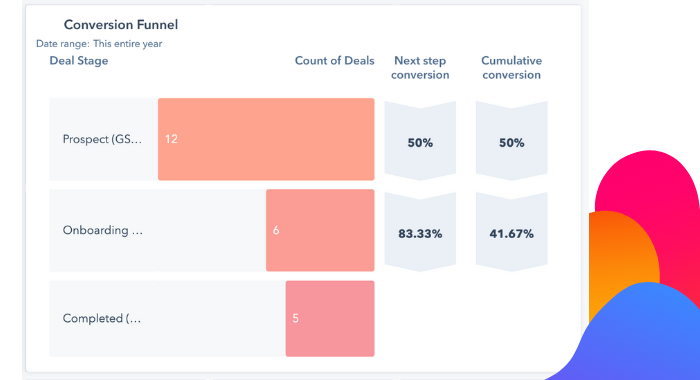Click the light gray area left of Onboarding bar
This screenshot has height=380, width=700.
tap(212, 230)
